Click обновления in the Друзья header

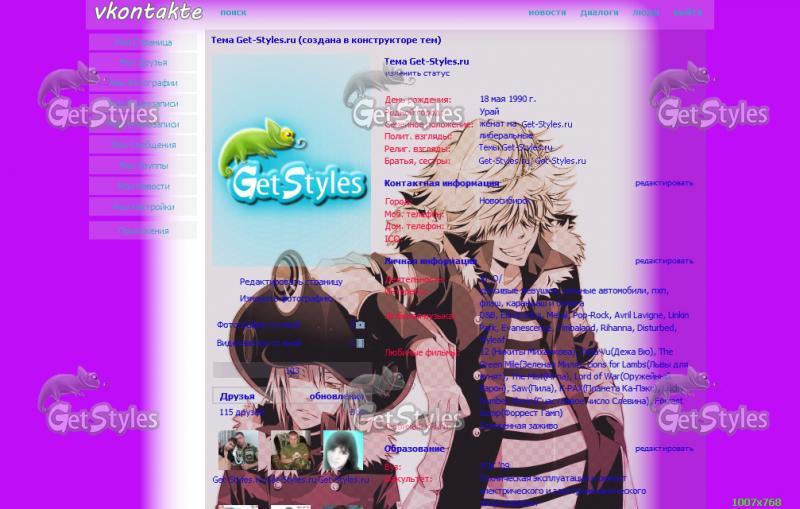click(336, 396)
